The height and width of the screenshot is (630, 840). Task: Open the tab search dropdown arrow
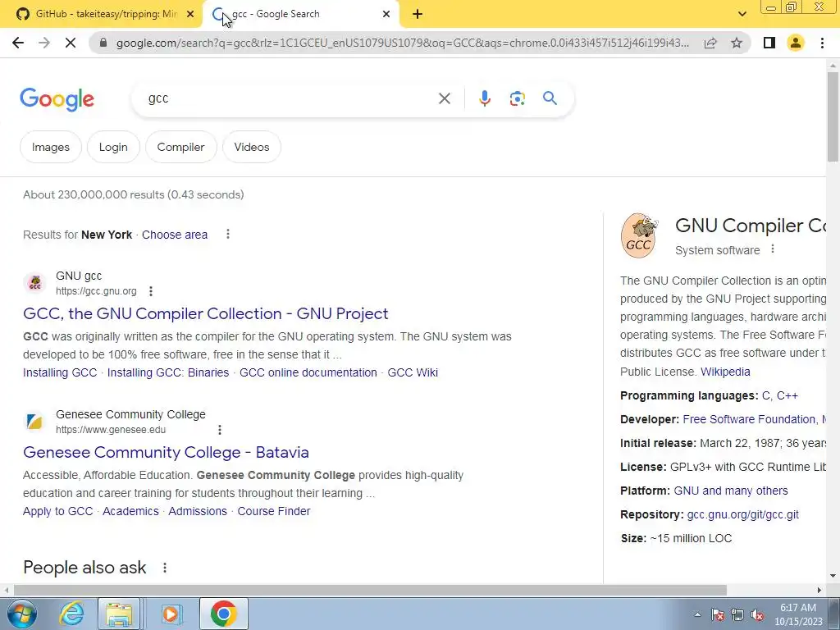click(742, 15)
